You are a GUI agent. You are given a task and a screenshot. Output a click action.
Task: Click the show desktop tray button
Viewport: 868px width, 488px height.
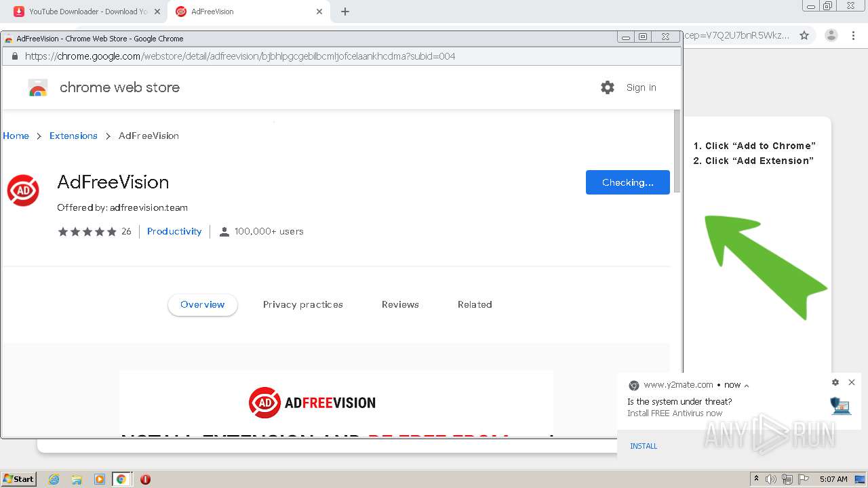[860, 479]
